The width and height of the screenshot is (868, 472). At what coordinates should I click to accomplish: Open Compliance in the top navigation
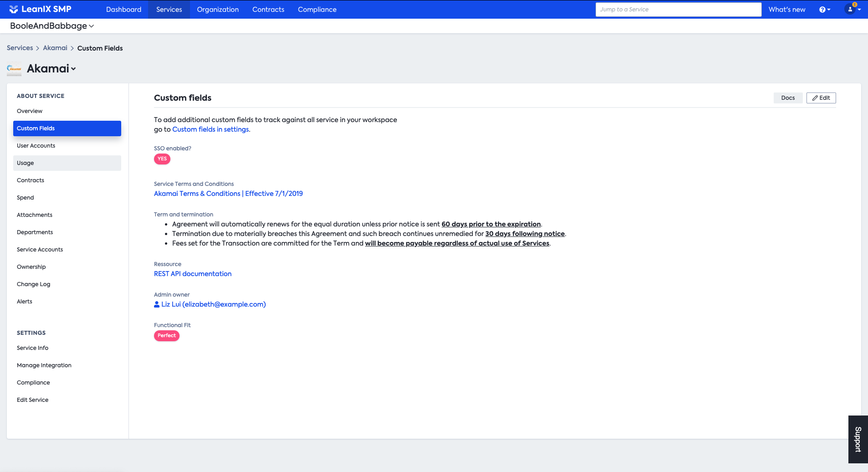[317, 10]
